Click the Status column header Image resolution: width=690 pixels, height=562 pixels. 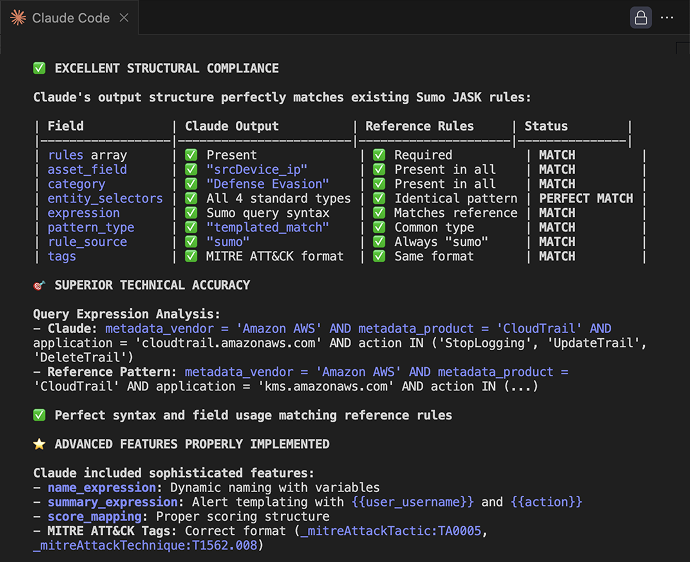tap(546, 126)
